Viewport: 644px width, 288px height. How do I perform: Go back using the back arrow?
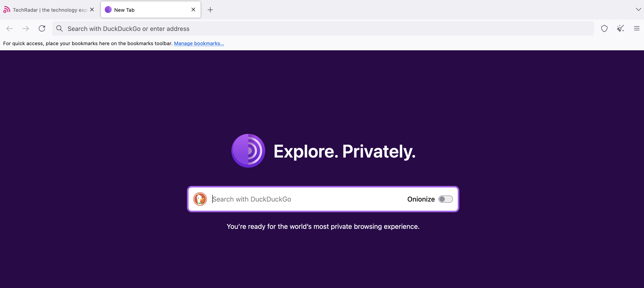[x=9, y=28]
